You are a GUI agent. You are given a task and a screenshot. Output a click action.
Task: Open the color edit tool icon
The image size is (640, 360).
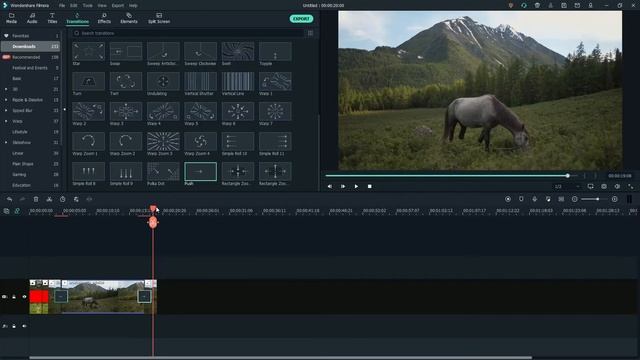pyautogui.click(x=76, y=199)
